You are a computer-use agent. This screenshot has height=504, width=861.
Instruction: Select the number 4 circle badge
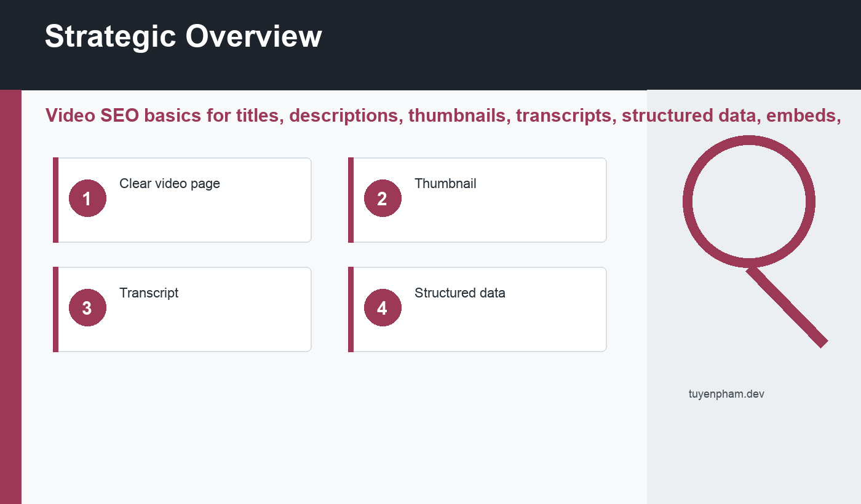[383, 307]
